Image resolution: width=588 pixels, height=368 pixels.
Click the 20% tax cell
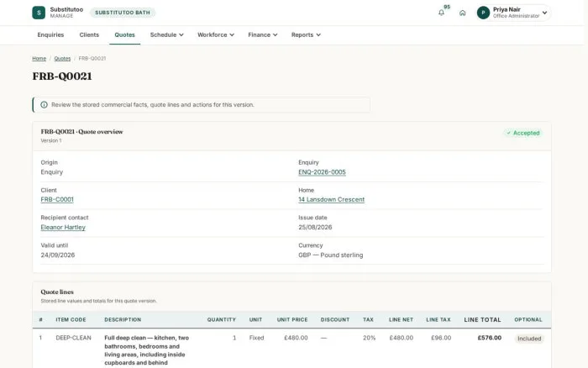[x=369, y=338]
